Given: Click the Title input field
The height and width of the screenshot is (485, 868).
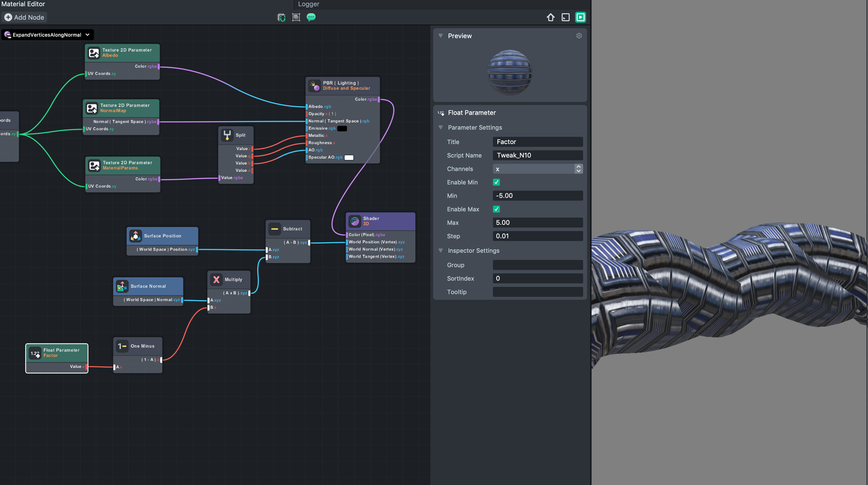Looking at the screenshot, I should (x=537, y=142).
